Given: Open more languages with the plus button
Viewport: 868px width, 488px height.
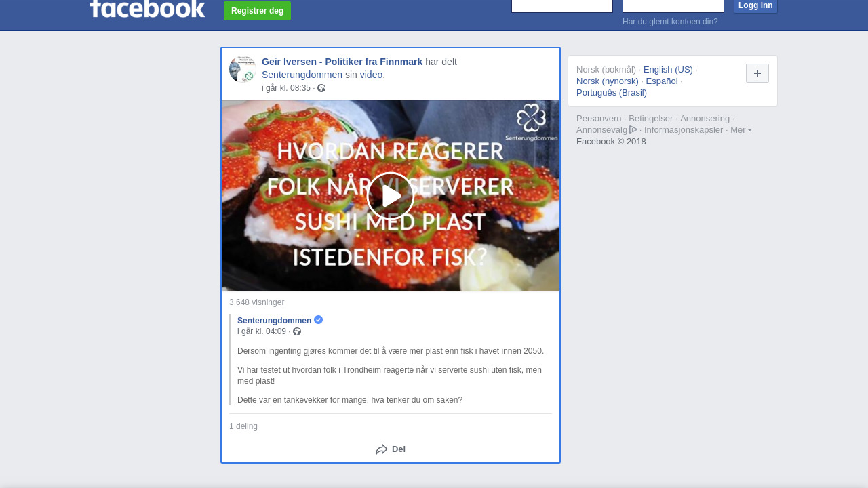Looking at the screenshot, I should coord(757,73).
